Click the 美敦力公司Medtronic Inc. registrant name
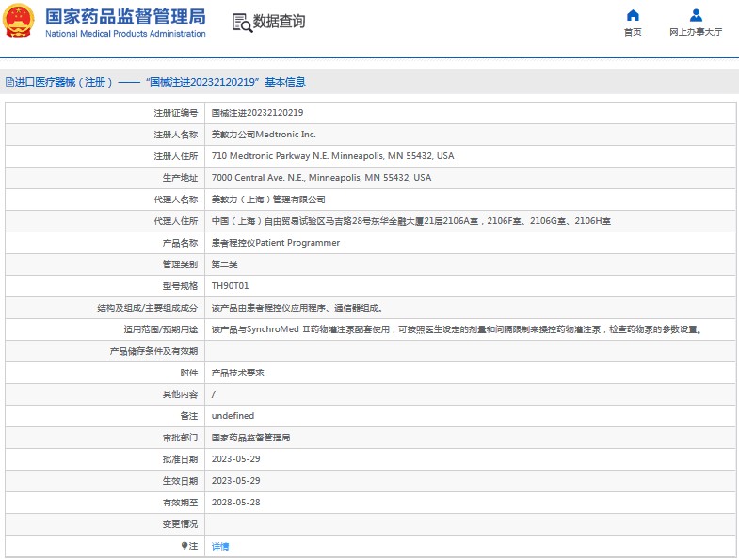The height and width of the screenshot is (560, 739). click(x=264, y=135)
